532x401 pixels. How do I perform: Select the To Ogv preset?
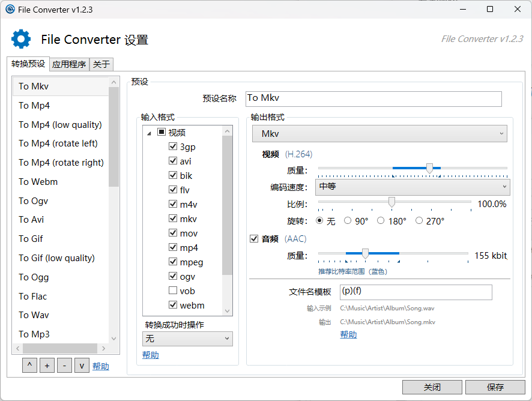point(61,201)
